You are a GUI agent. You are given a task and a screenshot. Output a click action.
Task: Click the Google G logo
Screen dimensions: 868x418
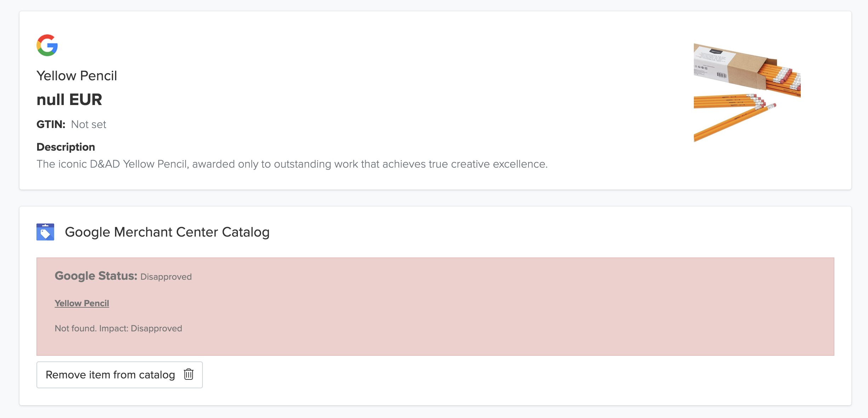coord(47,45)
